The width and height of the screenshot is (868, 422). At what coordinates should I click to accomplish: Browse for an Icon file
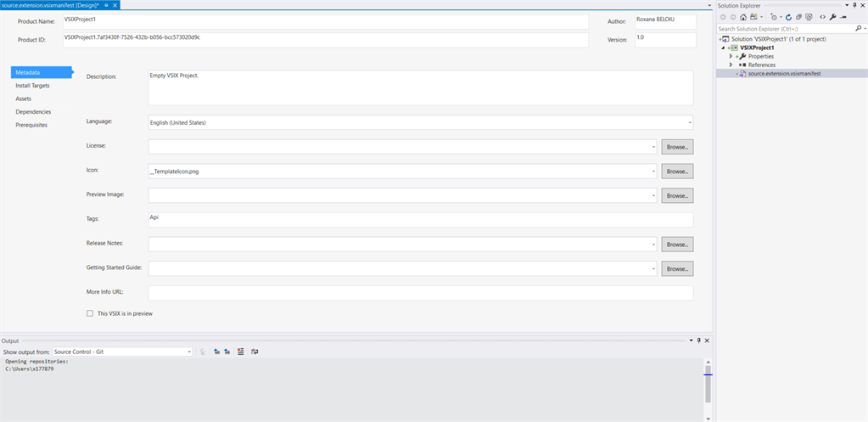click(x=678, y=172)
